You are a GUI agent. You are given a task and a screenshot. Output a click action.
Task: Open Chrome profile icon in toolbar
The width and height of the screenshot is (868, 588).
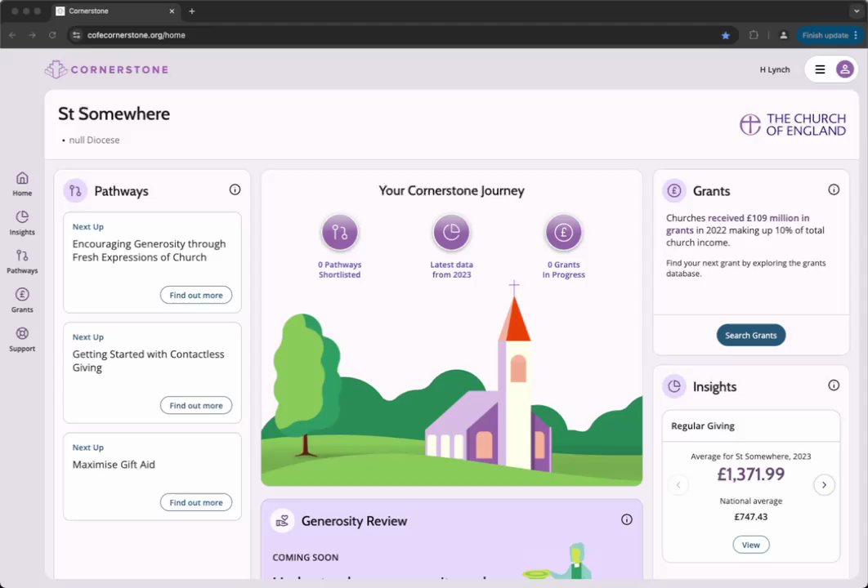(x=783, y=35)
